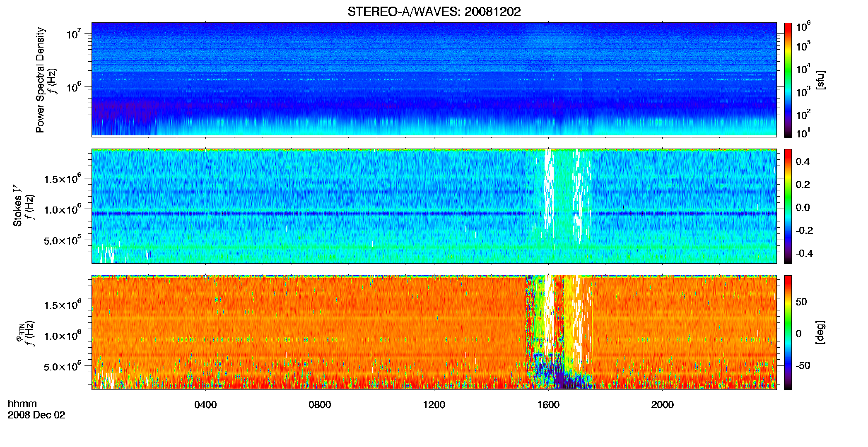Click the [sfu] colorbar unit label
Image resolution: width=868 pixels, height=447 pixels.
(x=820, y=80)
